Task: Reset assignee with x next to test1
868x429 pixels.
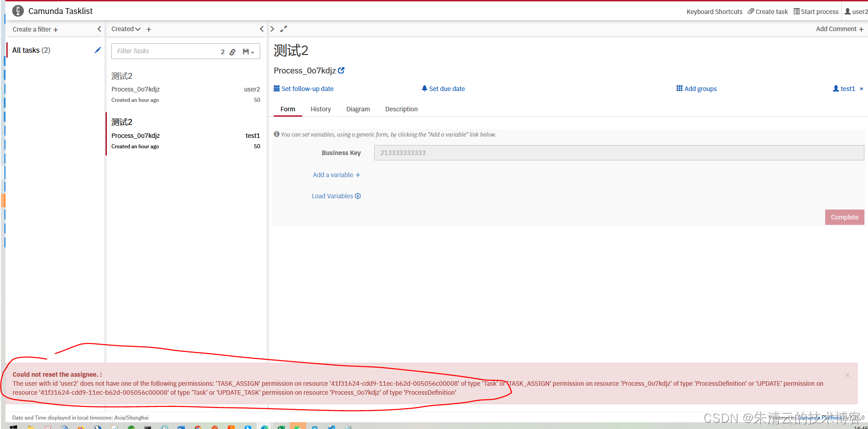Action: point(861,89)
